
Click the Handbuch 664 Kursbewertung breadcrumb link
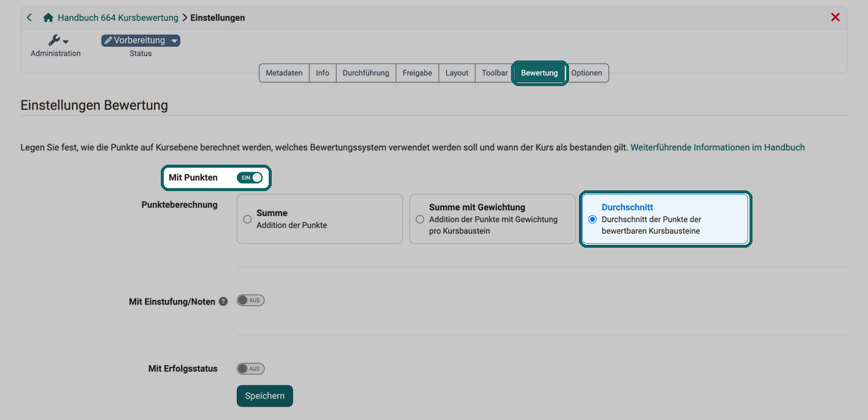point(118,17)
